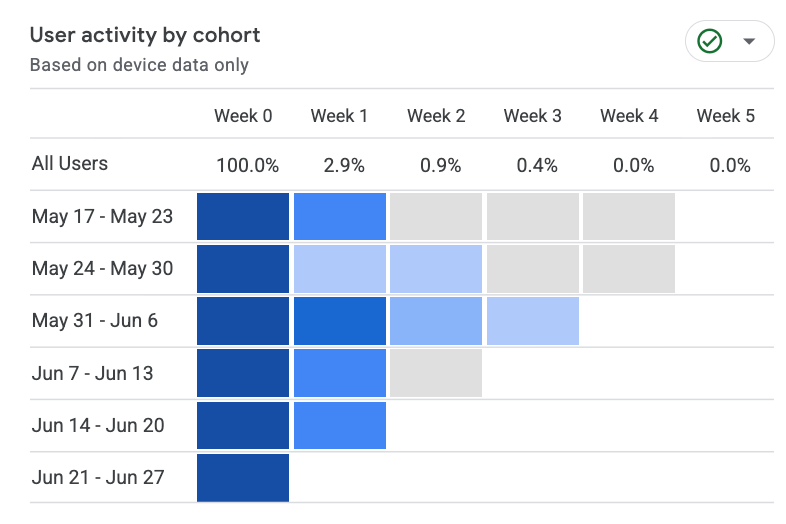This screenshot has height=524, width=786.
Task: Select the May 24 - May 30 row label
Action: point(102,269)
